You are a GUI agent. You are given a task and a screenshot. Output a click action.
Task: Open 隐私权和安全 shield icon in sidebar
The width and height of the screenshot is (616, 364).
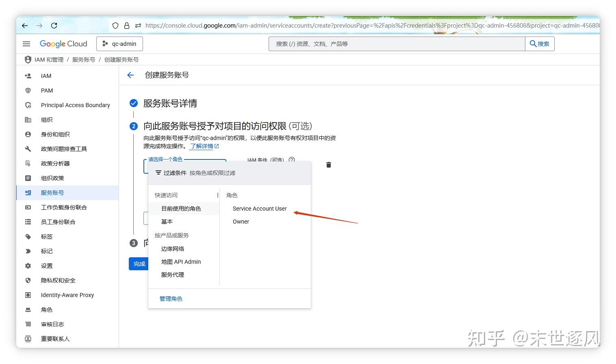coord(58,280)
